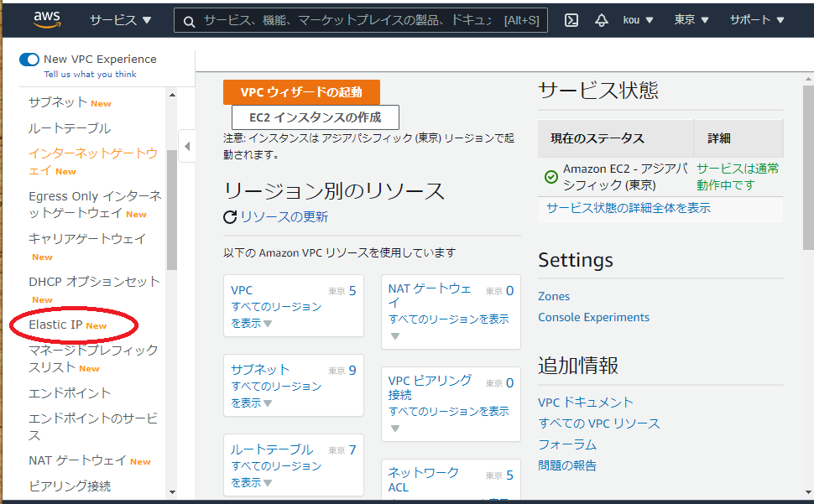Open the ルートテーブル resource card link
The image size is (814, 504).
point(272,449)
